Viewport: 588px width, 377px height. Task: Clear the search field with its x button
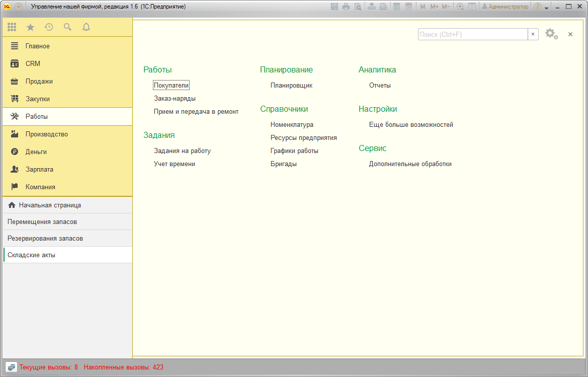(x=533, y=34)
